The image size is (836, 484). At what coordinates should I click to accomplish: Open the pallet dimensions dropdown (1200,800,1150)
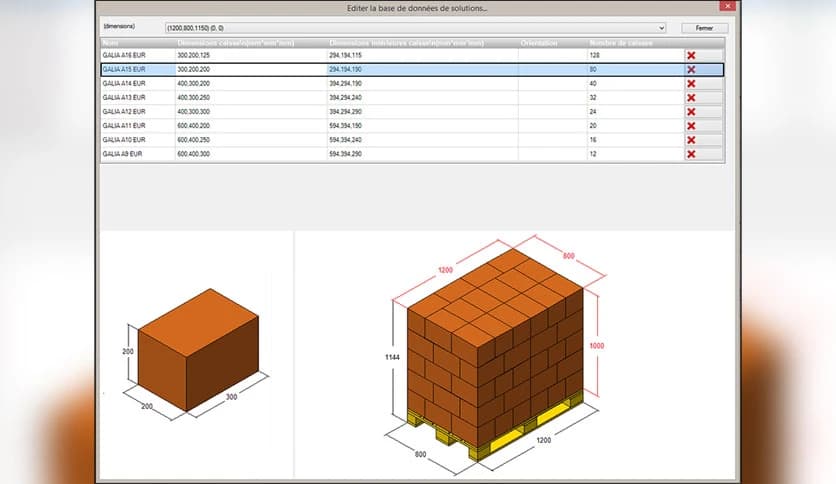point(416,28)
